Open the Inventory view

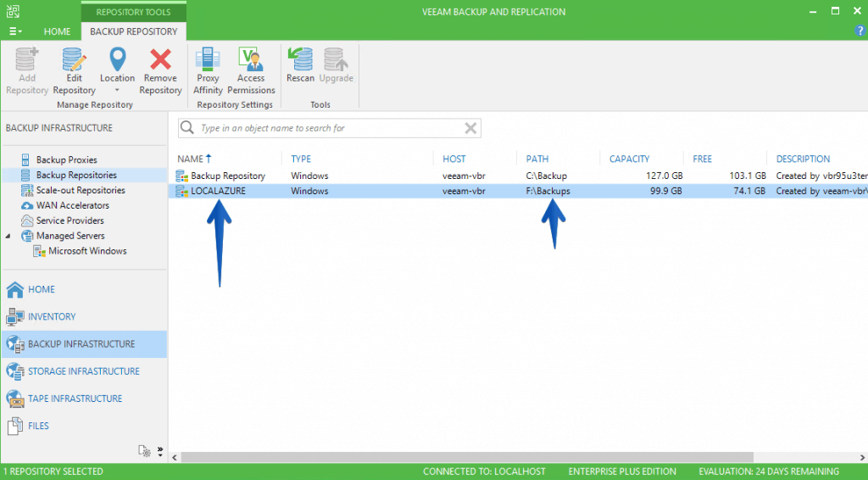(52, 316)
